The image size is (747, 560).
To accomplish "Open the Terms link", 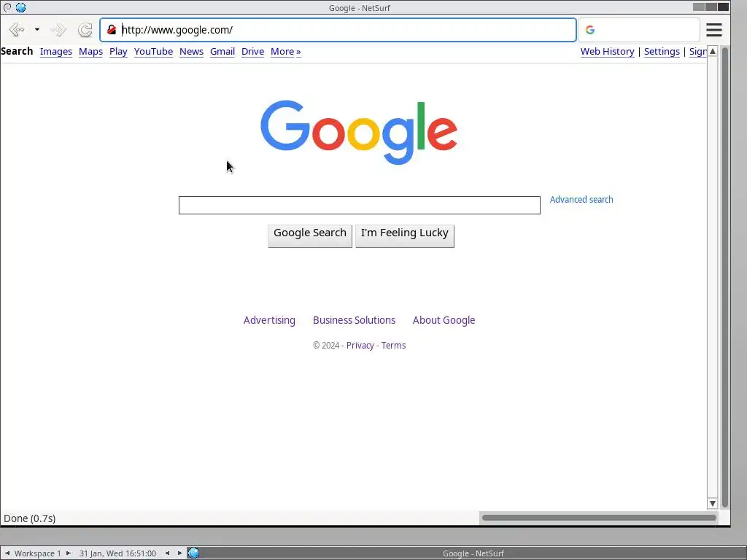I will [x=393, y=345].
